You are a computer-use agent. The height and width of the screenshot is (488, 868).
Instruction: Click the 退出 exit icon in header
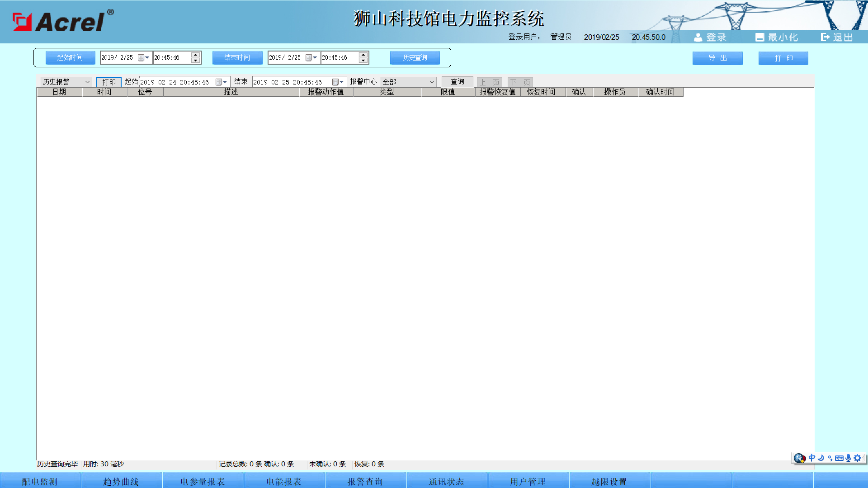[x=825, y=38]
